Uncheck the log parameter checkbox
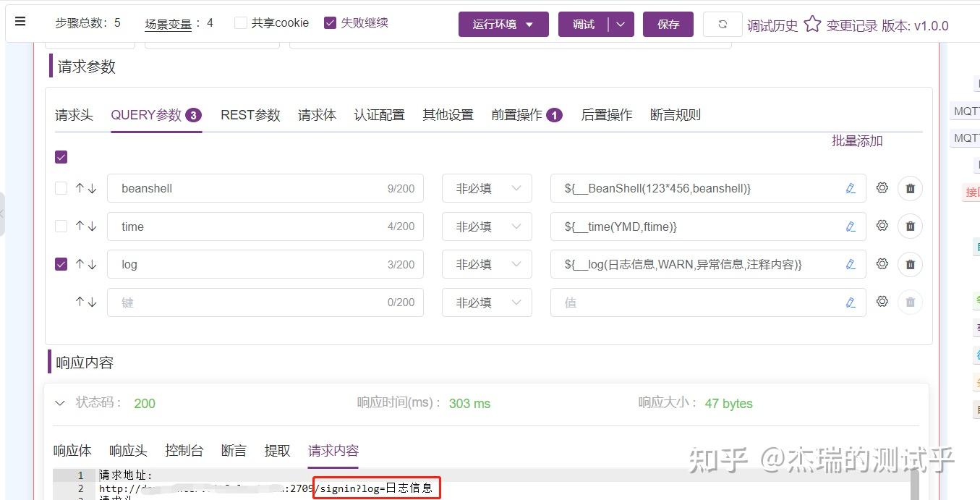980x500 pixels. 61,264
